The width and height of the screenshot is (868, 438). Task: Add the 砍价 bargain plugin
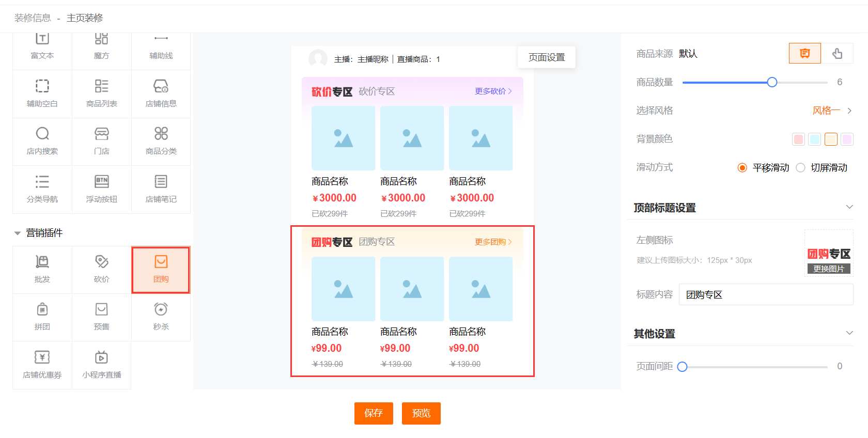coord(102,269)
